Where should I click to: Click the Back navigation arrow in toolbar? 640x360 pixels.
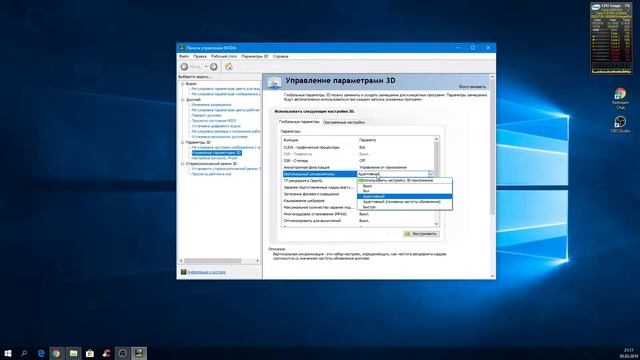[184, 67]
